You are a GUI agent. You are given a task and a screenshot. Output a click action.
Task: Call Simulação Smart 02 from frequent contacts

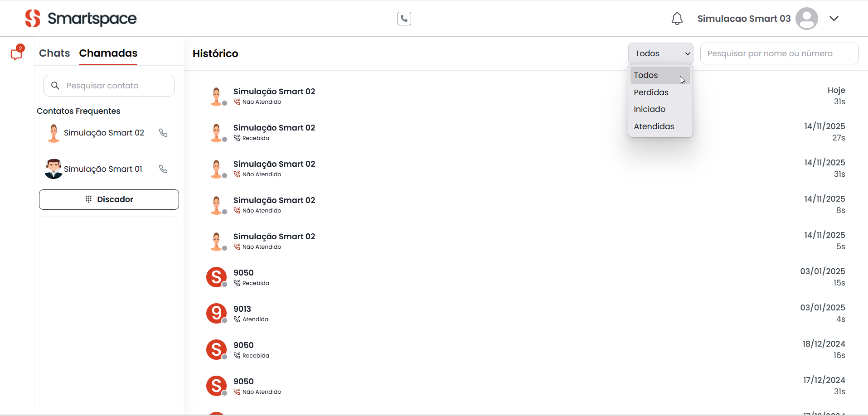point(163,133)
